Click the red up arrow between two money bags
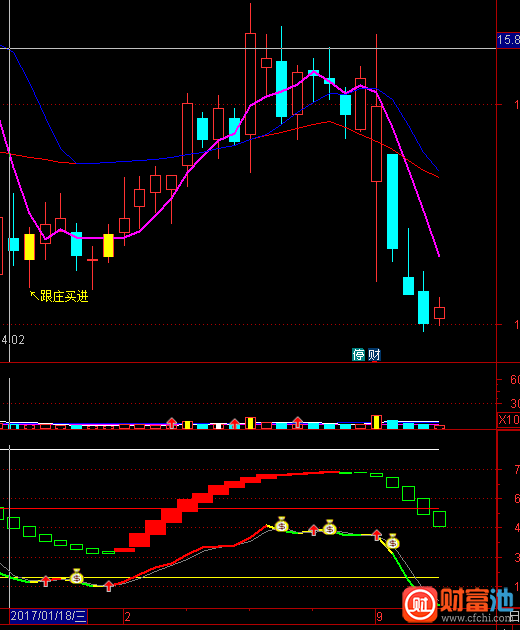 click(x=313, y=530)
